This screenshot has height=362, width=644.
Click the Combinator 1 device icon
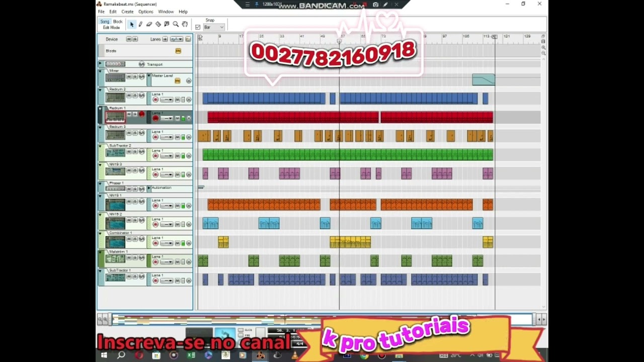click(x=115, y=241)
